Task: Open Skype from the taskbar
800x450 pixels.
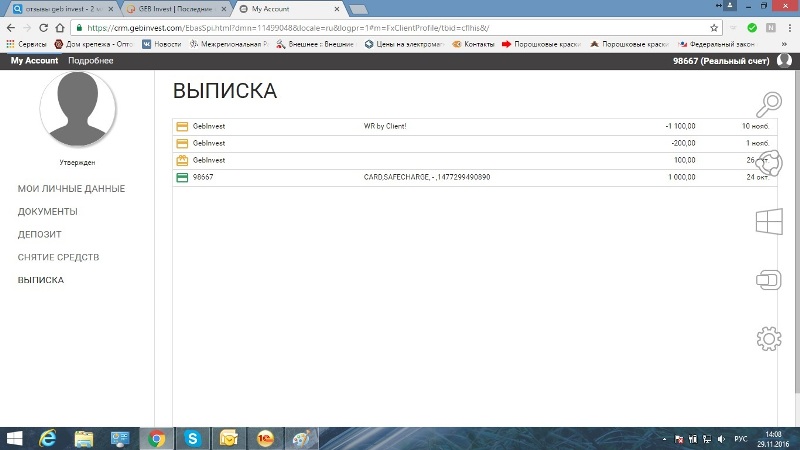Action: 192,438
